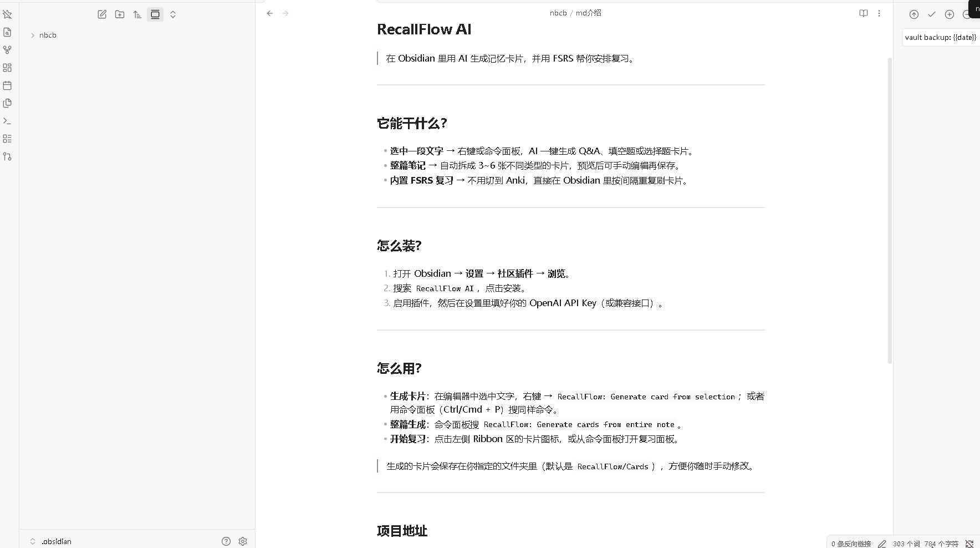Image resolution: width=980 pixels, height=548 pixels.
Task: Switch to reading view with the book icon
Action: tap(864, 13)
